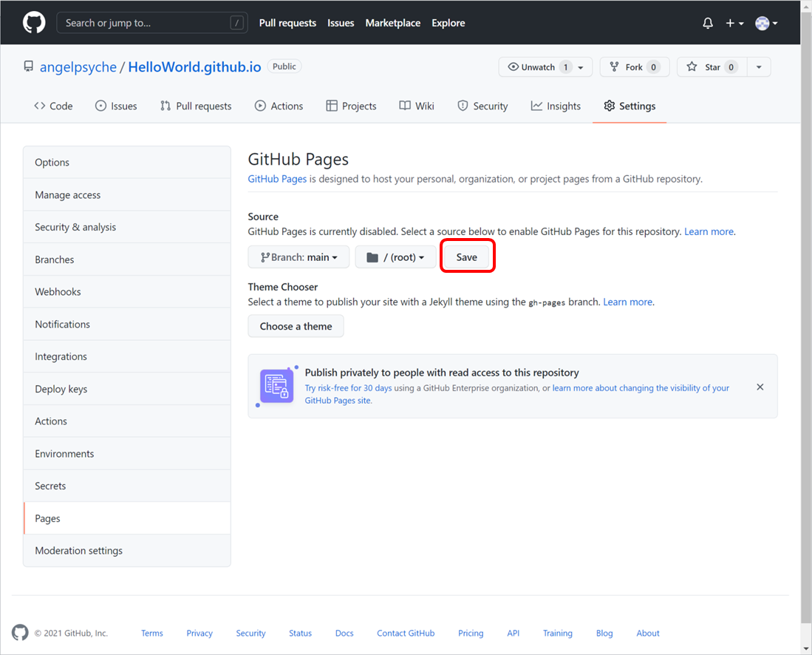This screenshot has width=812, height=655.
Task: Open the notifications bell
Action: [x=707, y=23]
